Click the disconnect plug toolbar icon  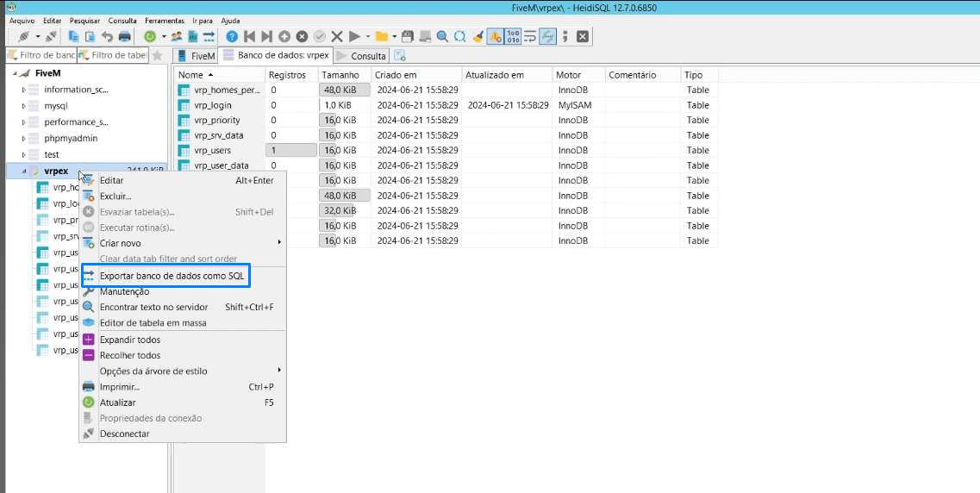pyautogui.click(x=51, y=36)
